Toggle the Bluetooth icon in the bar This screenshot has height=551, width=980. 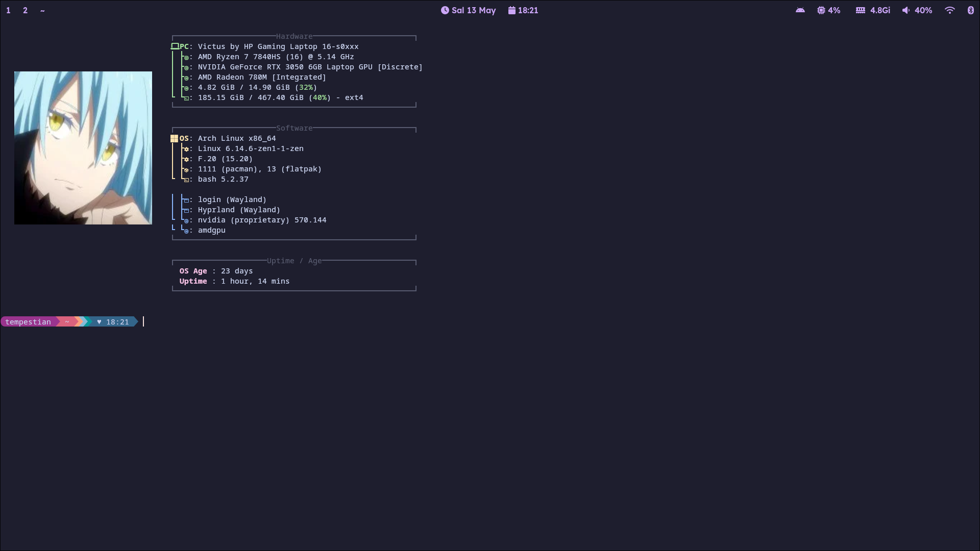pyautogui.click(x=970, y=10)
